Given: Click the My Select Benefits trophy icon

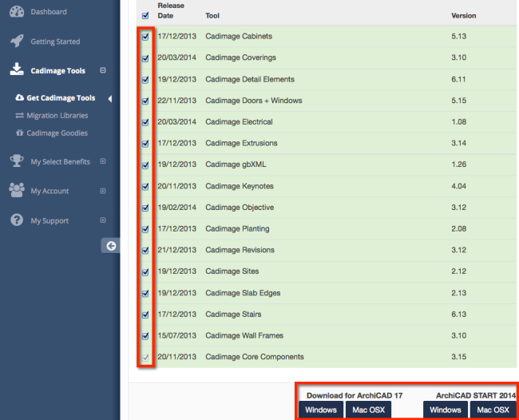Looking at the screenshot, I should click(x=17, y=160).
